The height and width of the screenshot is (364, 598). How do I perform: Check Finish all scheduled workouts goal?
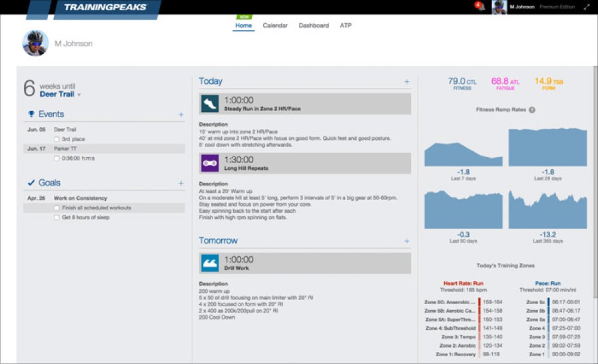click(x=57, y=207)
